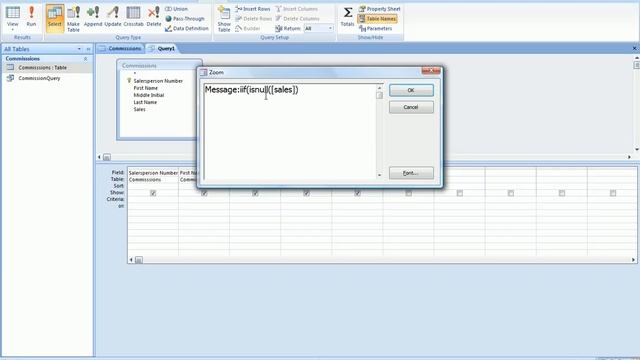This screenshot has height=360, width=640.
Task: Click OK in the Zoom dialog
Action: (411, 90)
